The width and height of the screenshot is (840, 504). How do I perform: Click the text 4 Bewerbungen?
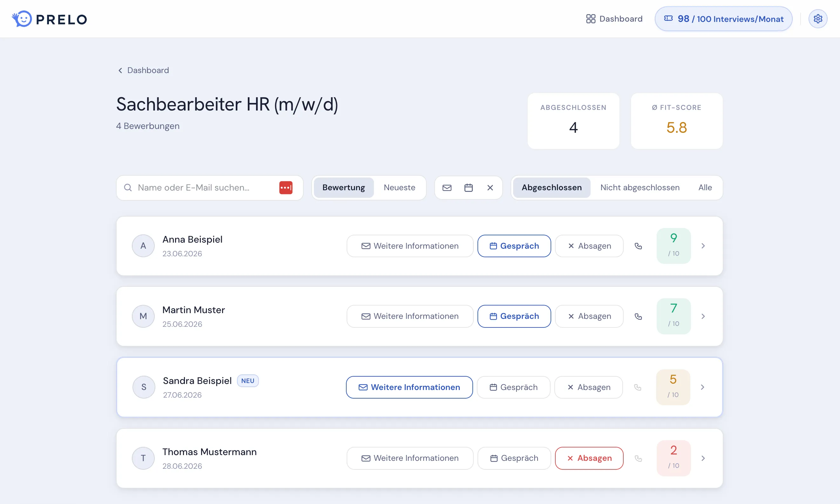coord(148,126)
